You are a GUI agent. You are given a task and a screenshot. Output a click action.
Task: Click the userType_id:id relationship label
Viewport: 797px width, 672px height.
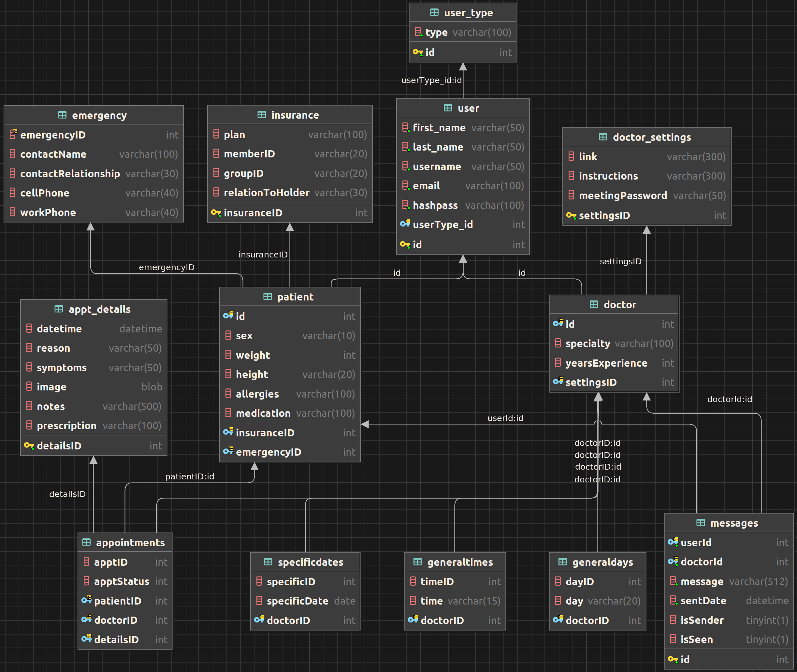coord(431,80)
